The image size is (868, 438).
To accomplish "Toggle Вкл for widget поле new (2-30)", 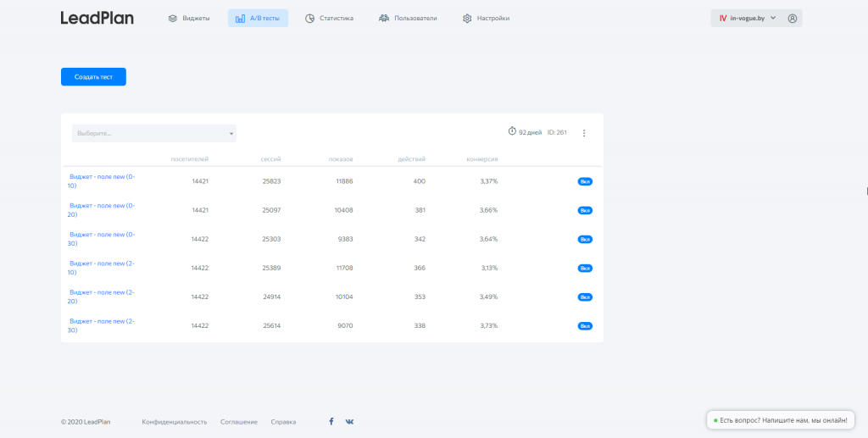I will pos(585,325).
